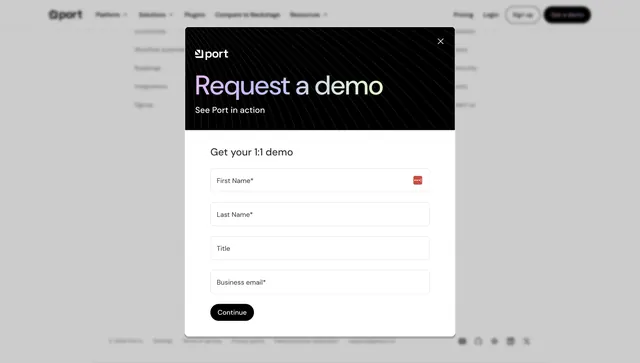Image resolution: width=640 pixels, height=363 pixels.
Task: Open the Pricing link in the navbar
Action: (x=463, y=15)
